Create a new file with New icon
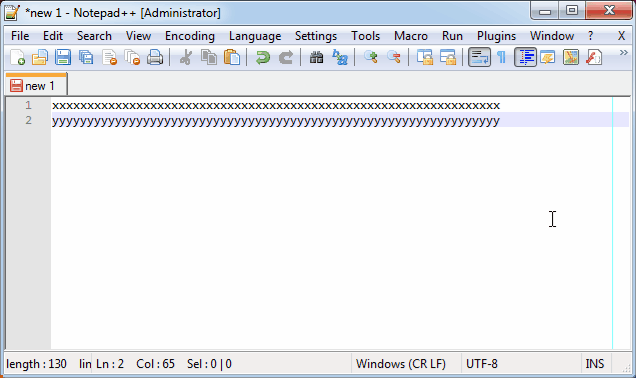 [x=17, y=57]
